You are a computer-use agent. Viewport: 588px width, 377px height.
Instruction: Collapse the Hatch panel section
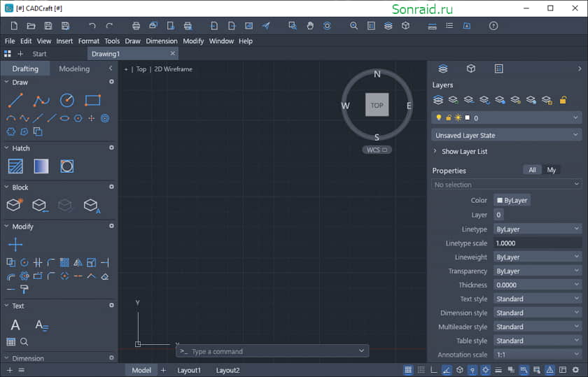pos(6,148)
